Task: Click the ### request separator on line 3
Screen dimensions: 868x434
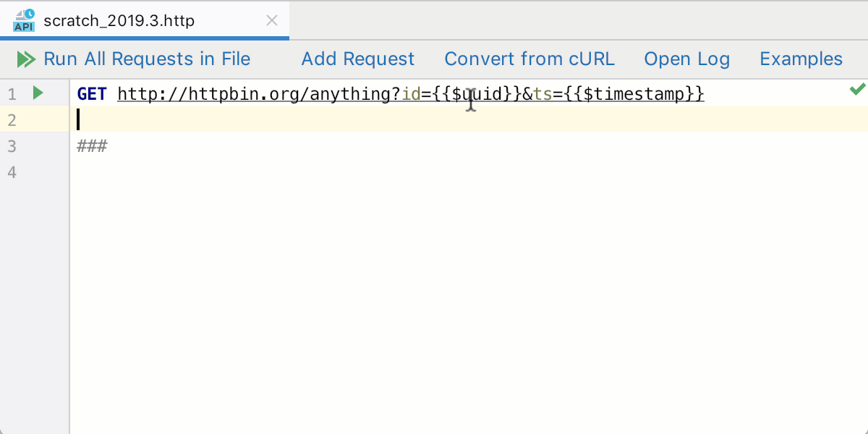Action: (92, 145)
